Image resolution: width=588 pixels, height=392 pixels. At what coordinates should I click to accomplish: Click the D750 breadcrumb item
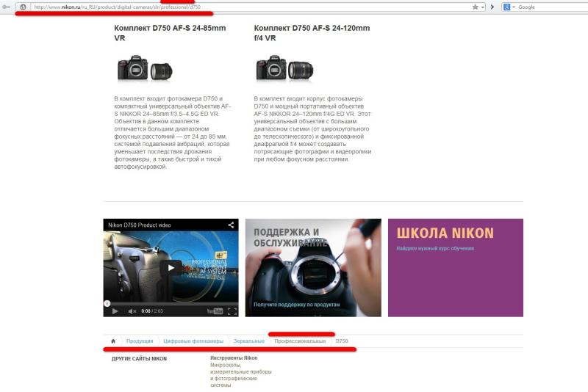pos(342,341)
